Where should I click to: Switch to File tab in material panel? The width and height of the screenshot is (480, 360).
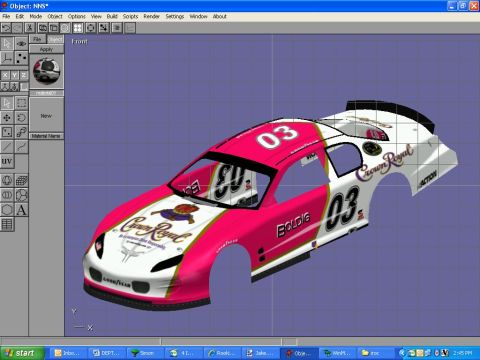[37, 39]
